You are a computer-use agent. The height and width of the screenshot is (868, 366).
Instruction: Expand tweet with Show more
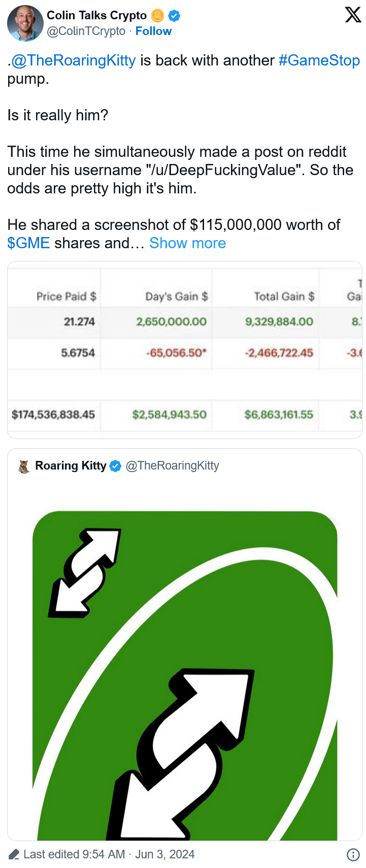(187, 243)
